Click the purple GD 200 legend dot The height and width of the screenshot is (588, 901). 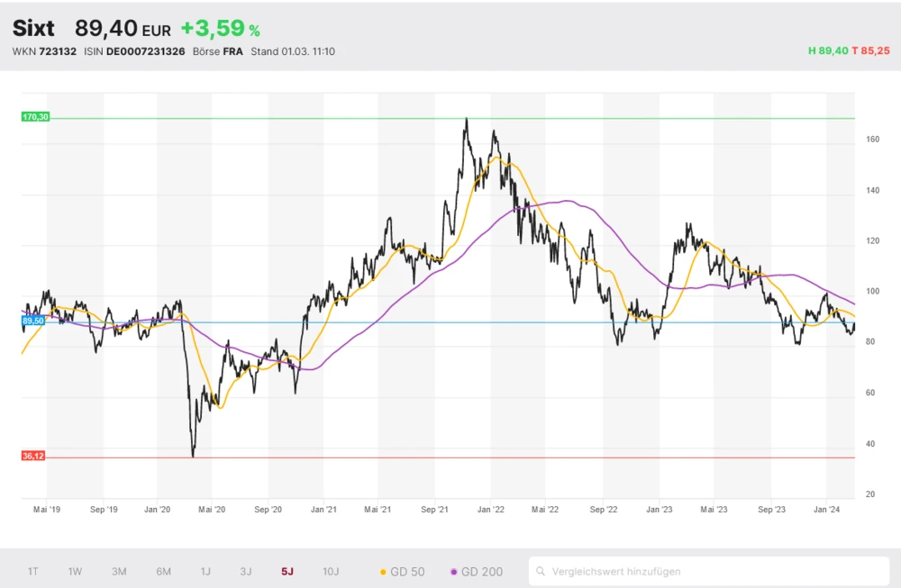[x=456, y=571]
